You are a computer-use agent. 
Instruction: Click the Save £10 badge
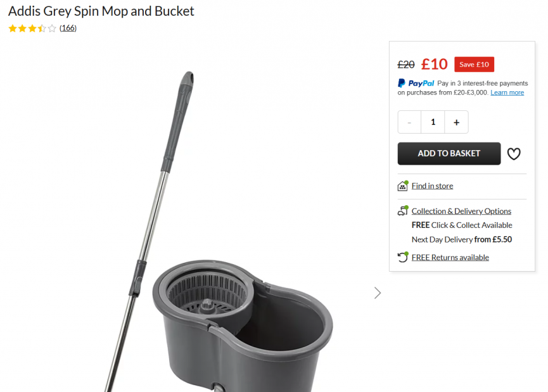(x=474, y=64)
